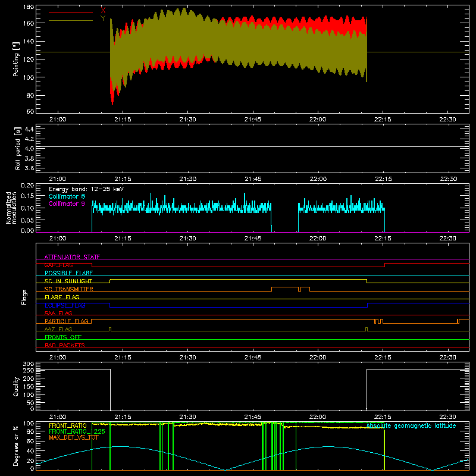Click the GAP_FLAG label
The width and height of the screenshot is (476, 476).
[58, 265]
